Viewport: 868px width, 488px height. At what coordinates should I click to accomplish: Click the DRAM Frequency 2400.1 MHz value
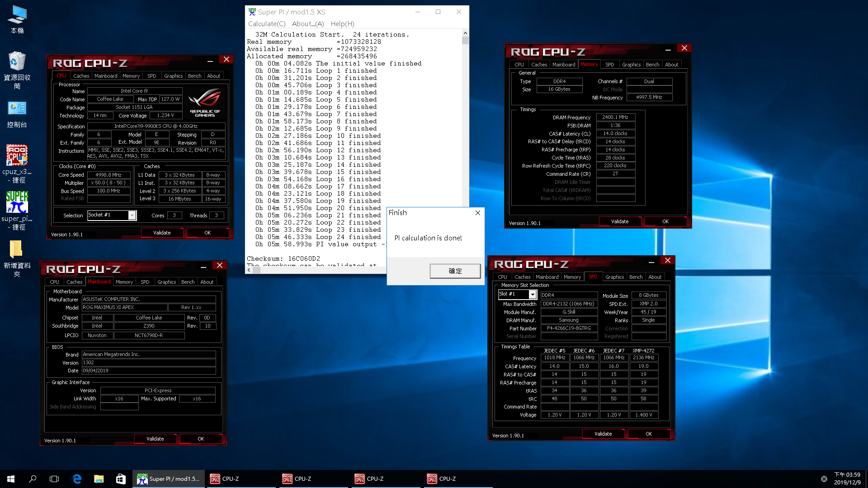(x=615, y=117)
